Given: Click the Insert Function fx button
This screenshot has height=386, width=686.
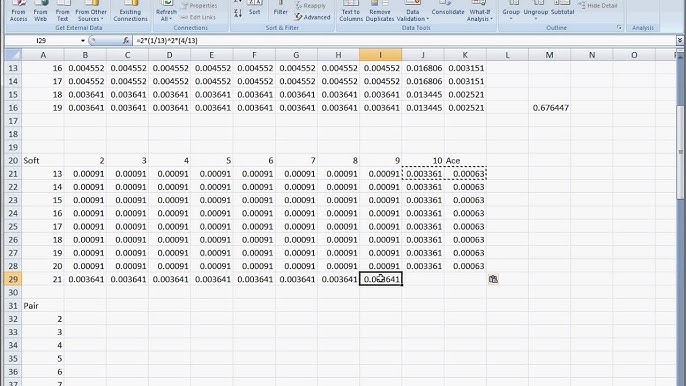Looking at the screenshot, I should (x=126, y=41).
